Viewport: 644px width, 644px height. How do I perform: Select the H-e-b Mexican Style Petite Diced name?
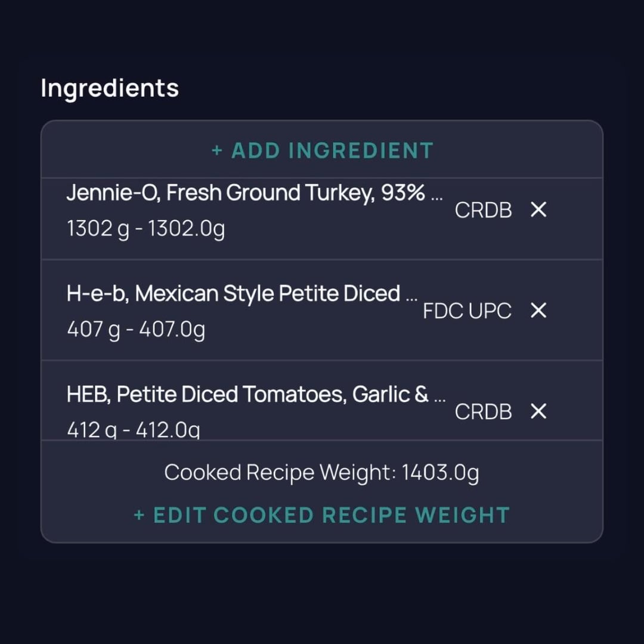click(233, 294)
